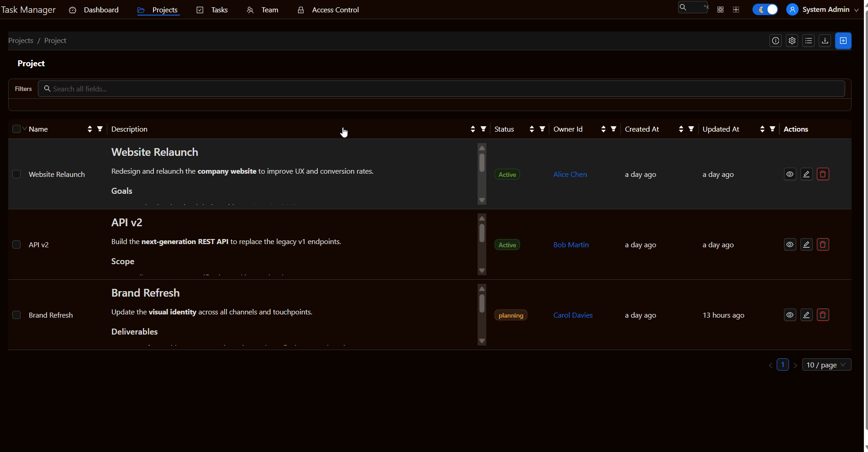Go to the previous page arrow

click(770, 365)
